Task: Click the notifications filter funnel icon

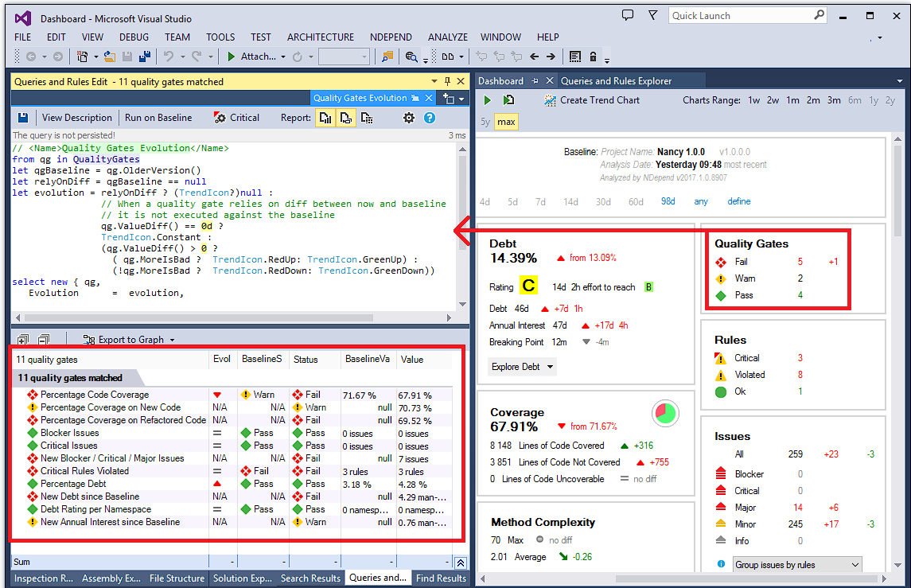Action: pos(652,15)
